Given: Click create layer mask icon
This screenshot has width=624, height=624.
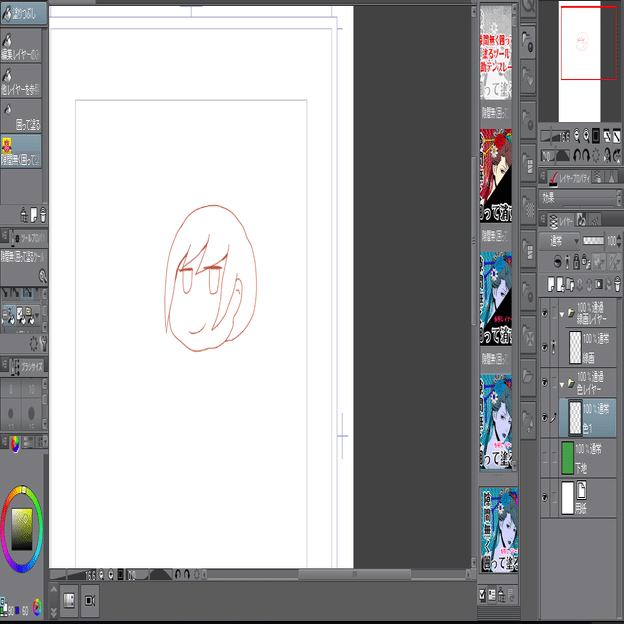Looking at the screenshot, I should 599,284.
